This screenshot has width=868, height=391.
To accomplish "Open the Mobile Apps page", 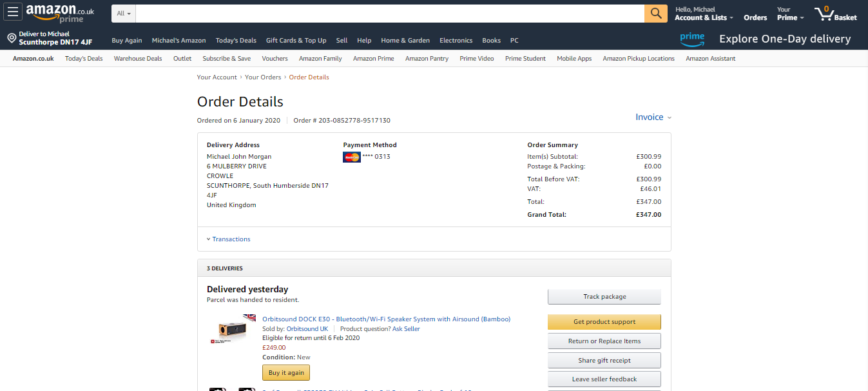I will point(574,59).
